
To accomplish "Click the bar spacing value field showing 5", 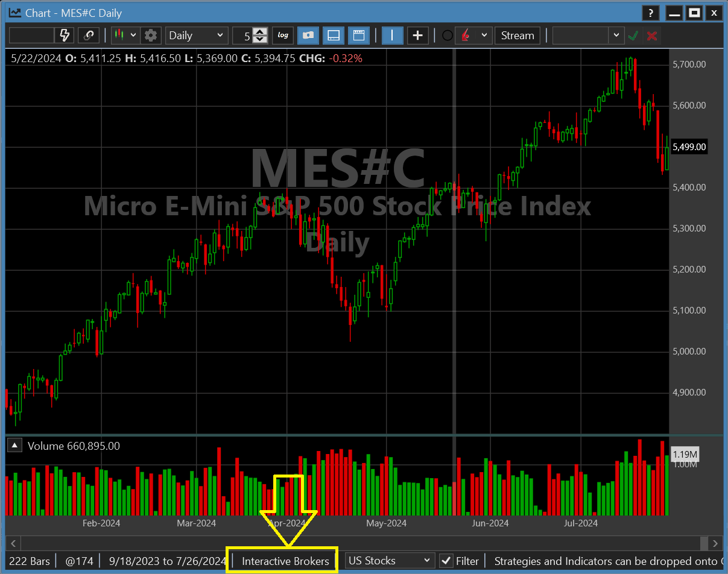I will [x=242, y=36].
